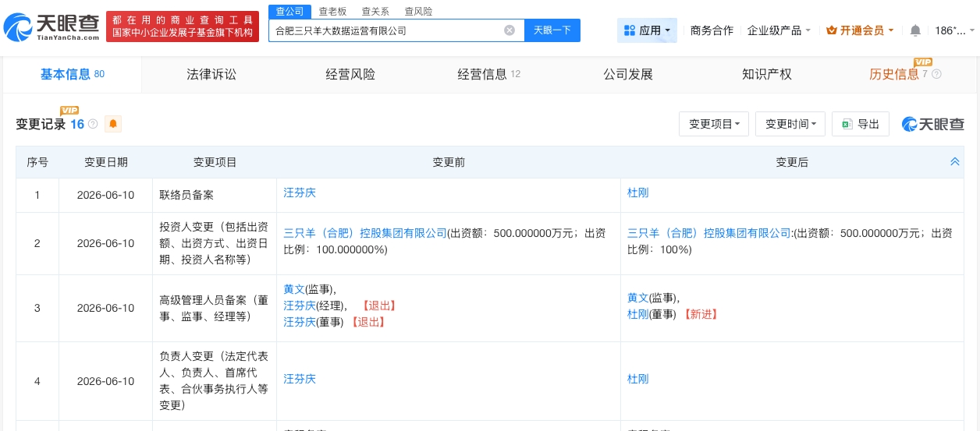Open the 商务合作 link
This screenshot has height=431, width=980.
(x=712, y=30)
